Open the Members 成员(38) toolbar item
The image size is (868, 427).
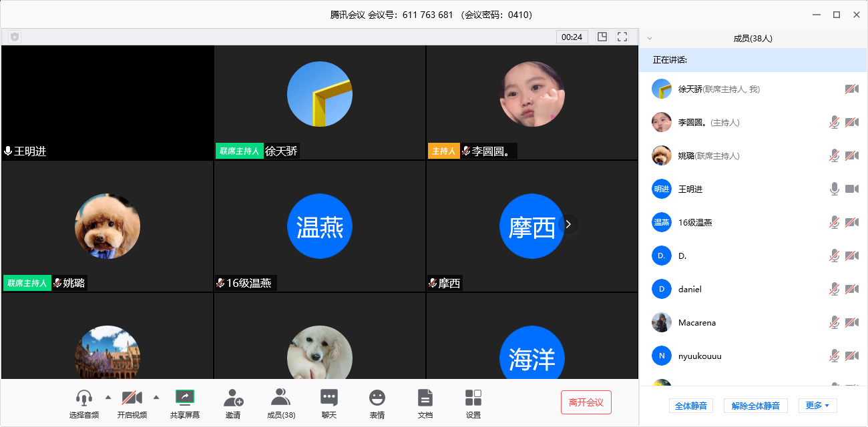[281, 398]
